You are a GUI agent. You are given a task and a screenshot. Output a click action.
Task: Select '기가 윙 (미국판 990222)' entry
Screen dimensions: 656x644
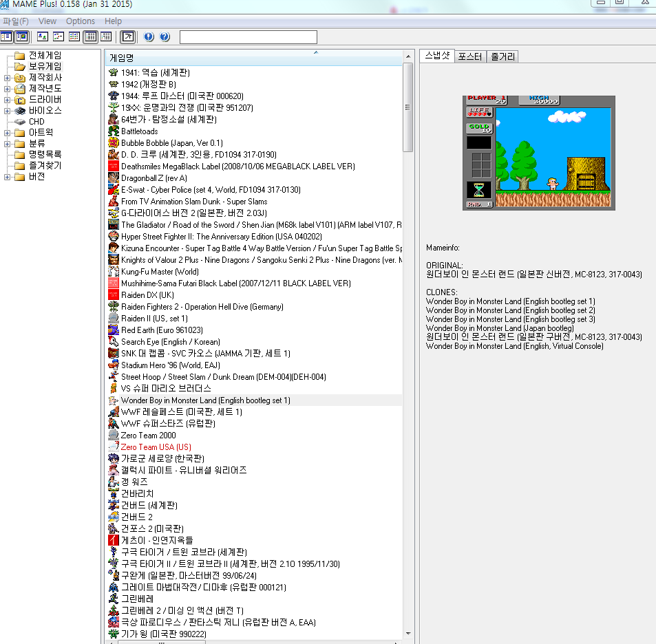(164, 634)
